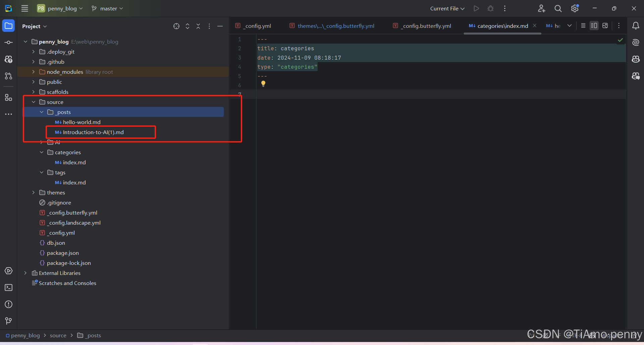Expand the node_modules folder
This screenshot has height=345, width=644.
coord(33,72)
